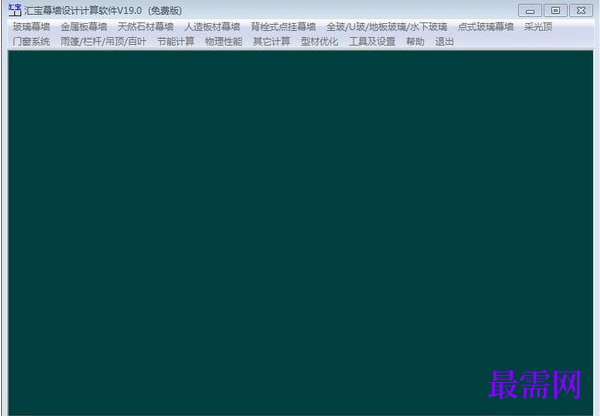Open the 帮助 menu

415,41
